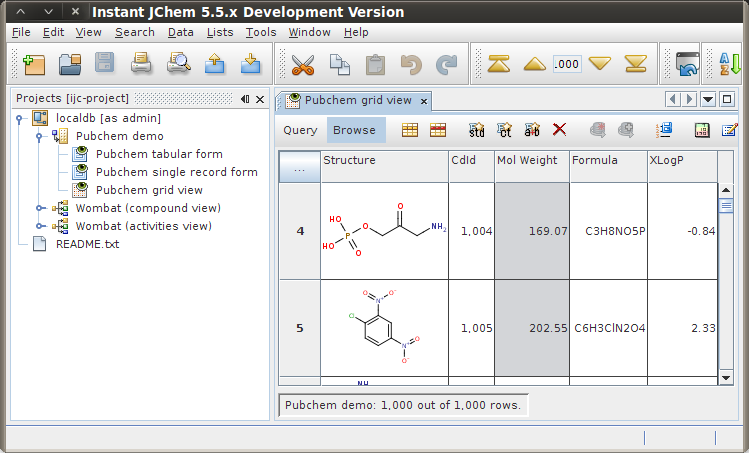Open the Search menu

(134, 32)
